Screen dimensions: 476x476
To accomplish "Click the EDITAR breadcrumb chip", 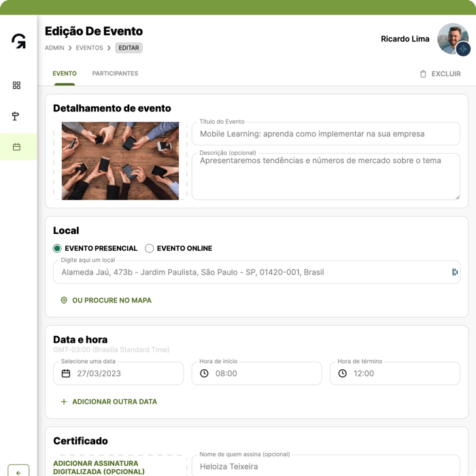I will [129, 48].
